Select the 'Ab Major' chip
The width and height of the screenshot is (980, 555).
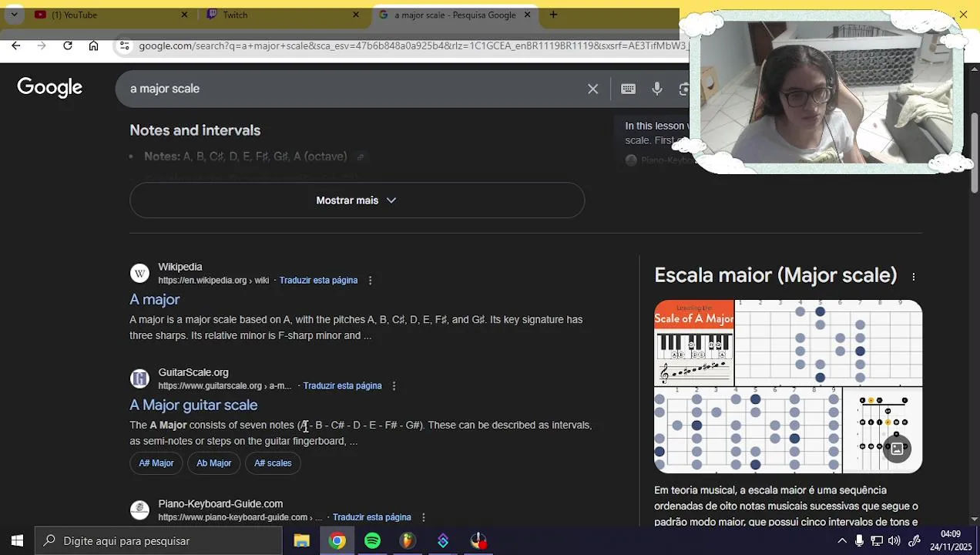coord(213,463)
